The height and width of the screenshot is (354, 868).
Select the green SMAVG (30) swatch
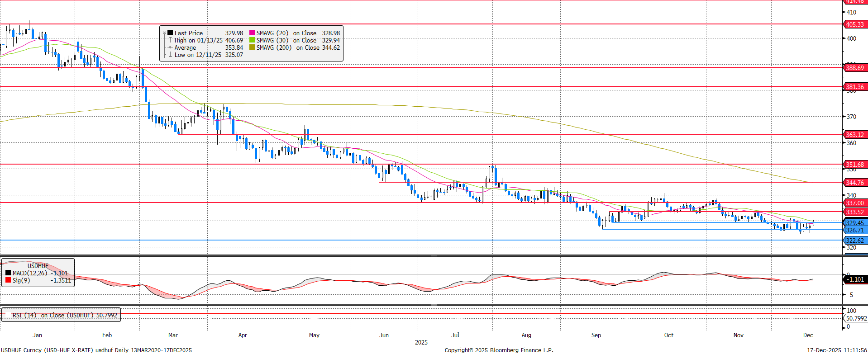click(x=252, y=40)
